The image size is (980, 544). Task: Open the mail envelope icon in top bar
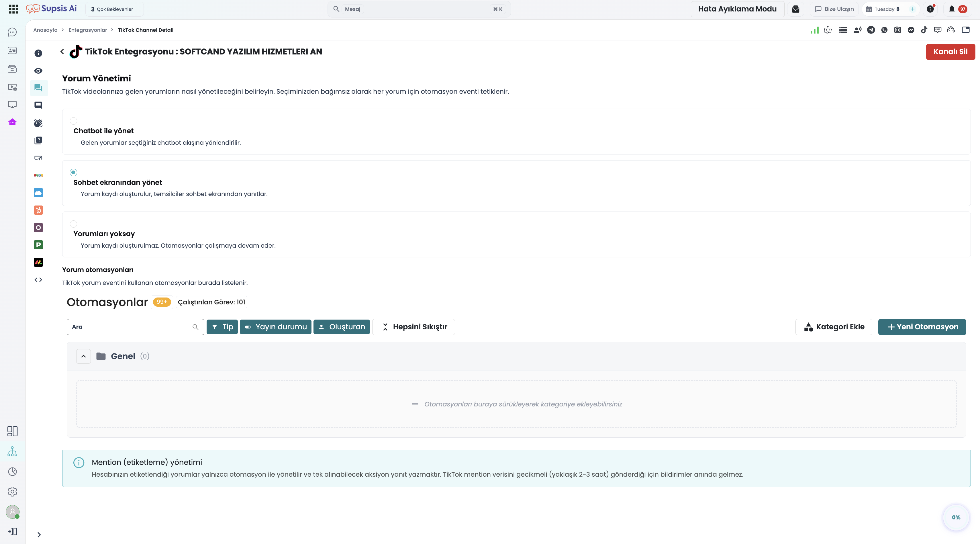(795, 9)
